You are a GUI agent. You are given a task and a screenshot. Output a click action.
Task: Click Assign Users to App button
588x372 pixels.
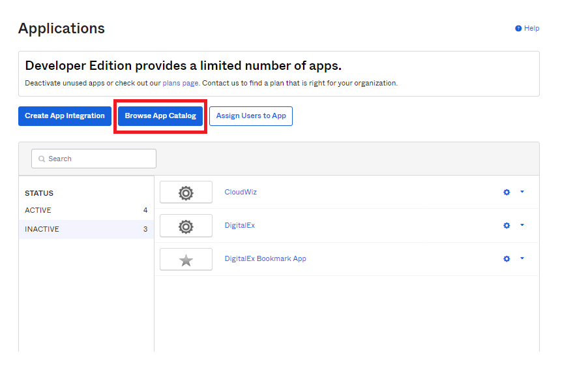click(251, 116)
